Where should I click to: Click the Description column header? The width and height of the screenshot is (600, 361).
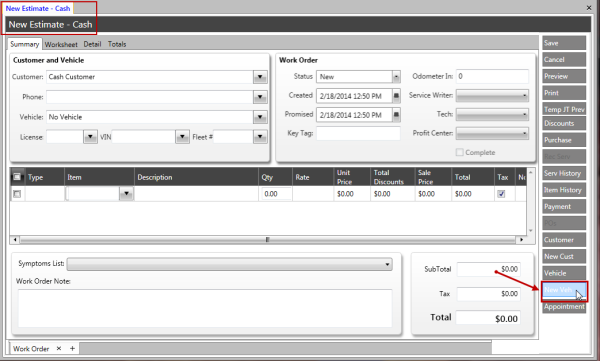point(196,177)
